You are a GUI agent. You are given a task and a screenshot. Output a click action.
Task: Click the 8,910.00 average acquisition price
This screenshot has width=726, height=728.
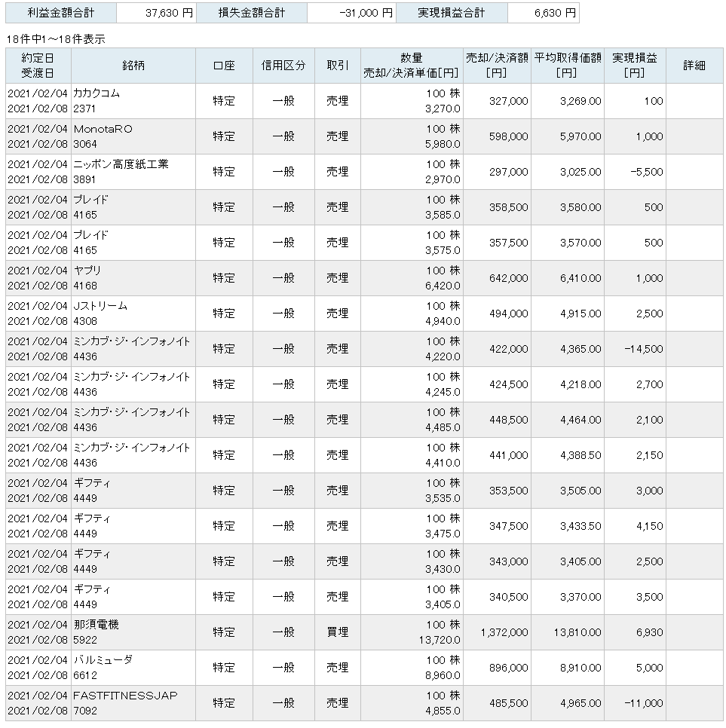(x=580, y=668)
